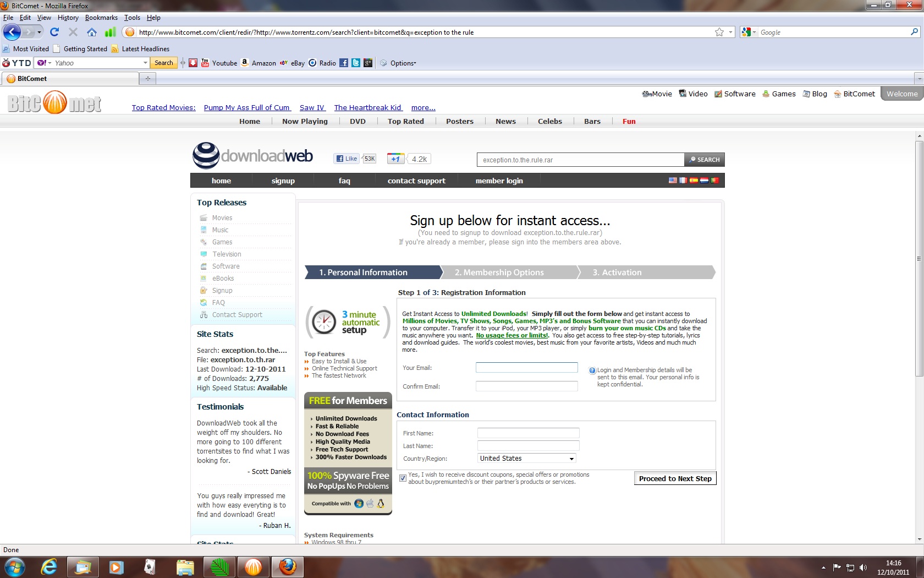The image size is (924, 578).
Task: Open the member login link
Action: click(x=499, y=181)
